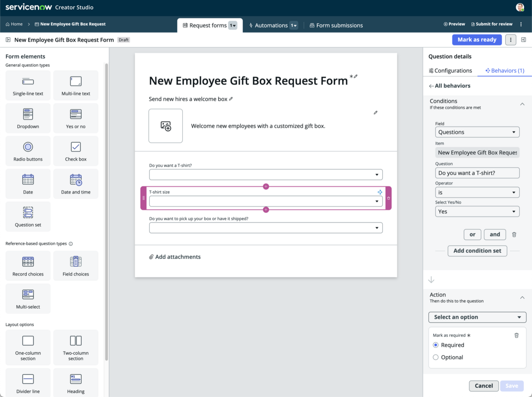Image resolution: width=532 pixels, height=397 pixels.
Task: Click the Add condition set button
Action: coord(477,251)
